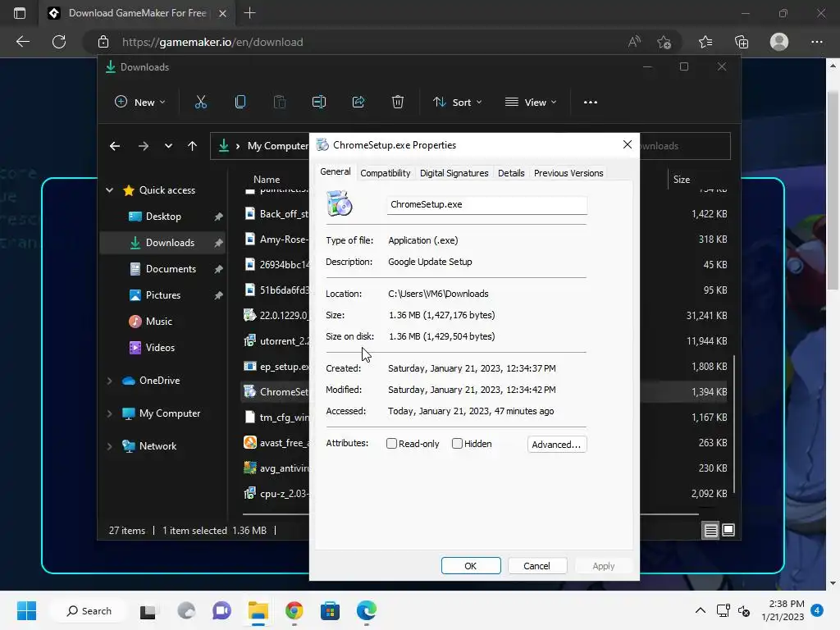Open the Sort dropdown menu
840x630 pixels.
click(x=458, y=102)
